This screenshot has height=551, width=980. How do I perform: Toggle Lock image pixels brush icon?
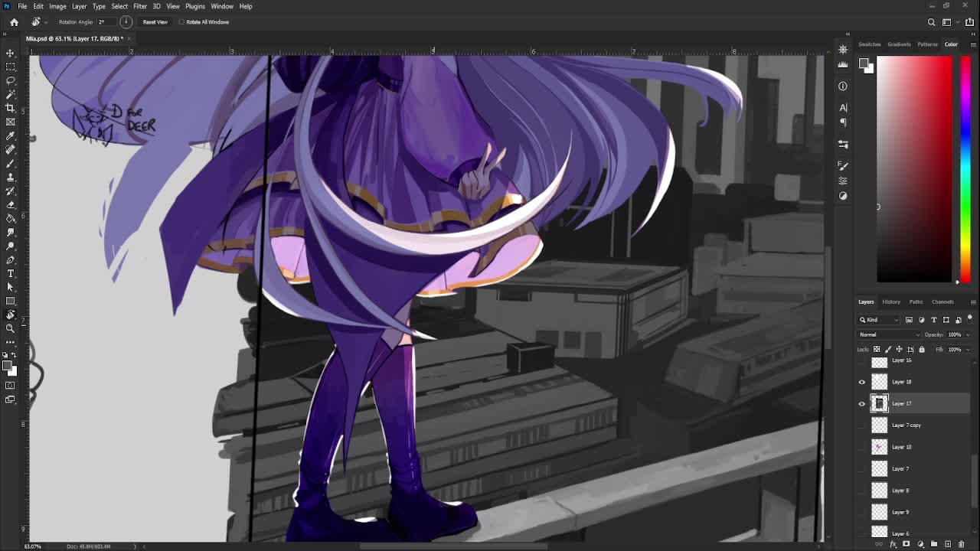point(888,350)
